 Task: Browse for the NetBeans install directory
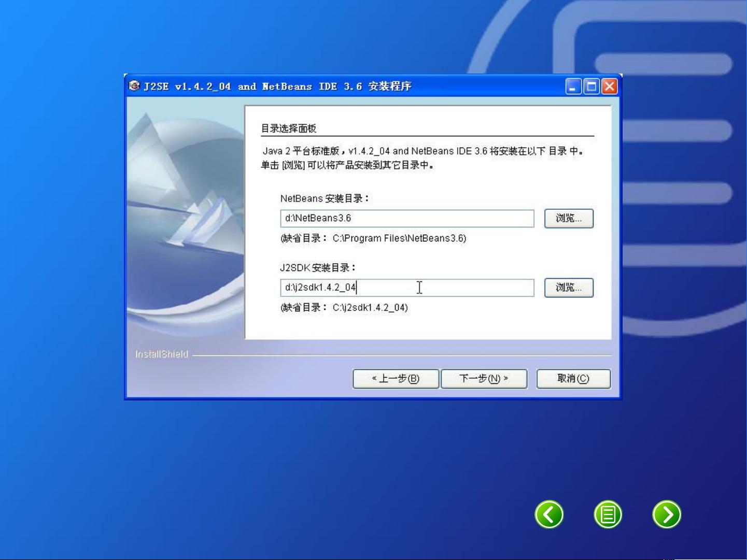569,218
